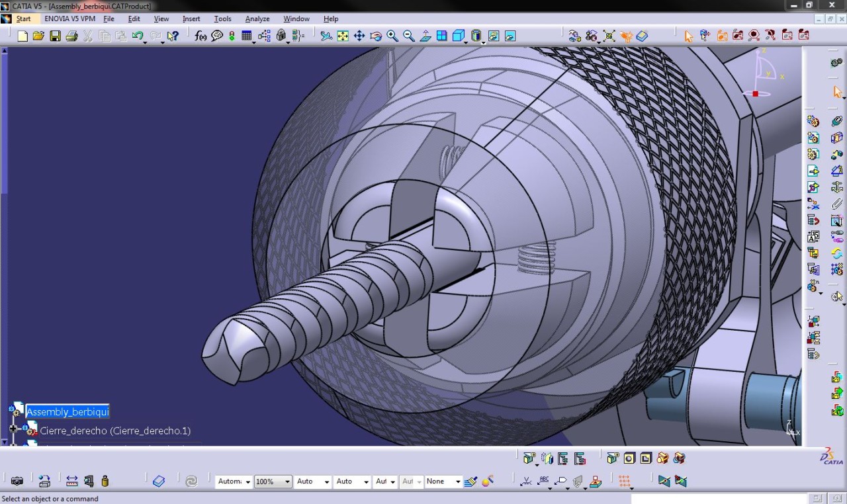Click the Undo arrow icon
Screen dimensions: 847x504
pyautogui.click(x=138, y=36)
